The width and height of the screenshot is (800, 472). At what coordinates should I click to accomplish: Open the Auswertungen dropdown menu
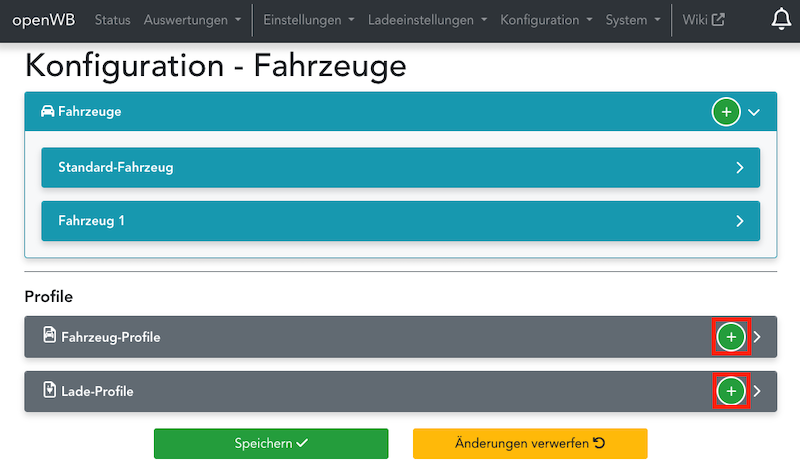coord(192,20)
